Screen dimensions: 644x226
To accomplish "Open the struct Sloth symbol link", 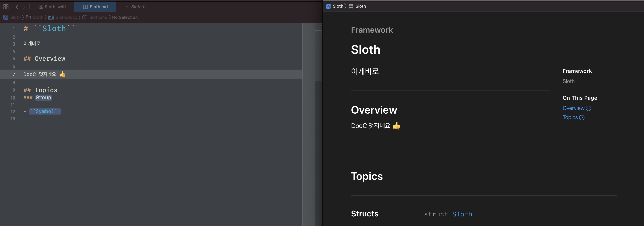I will point(462,214).
